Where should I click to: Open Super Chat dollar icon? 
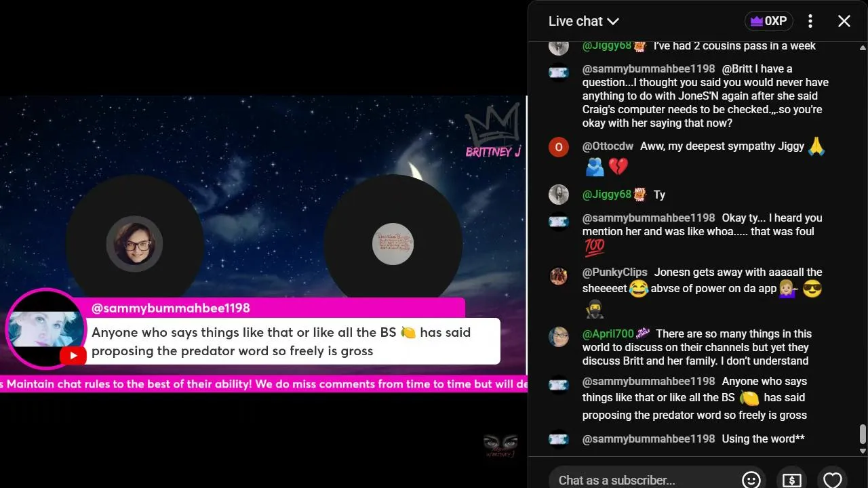click(x=791, y=479)
